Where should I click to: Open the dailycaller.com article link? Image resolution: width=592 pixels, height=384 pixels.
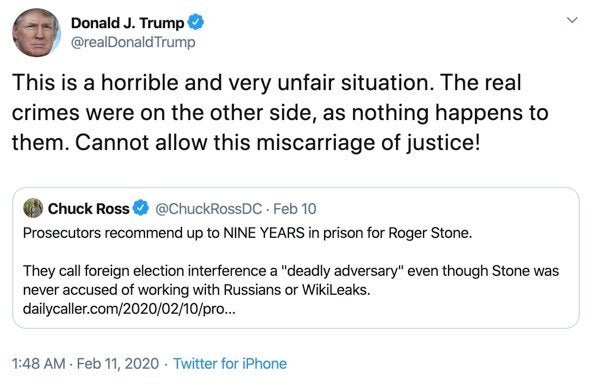pos(129,309)
